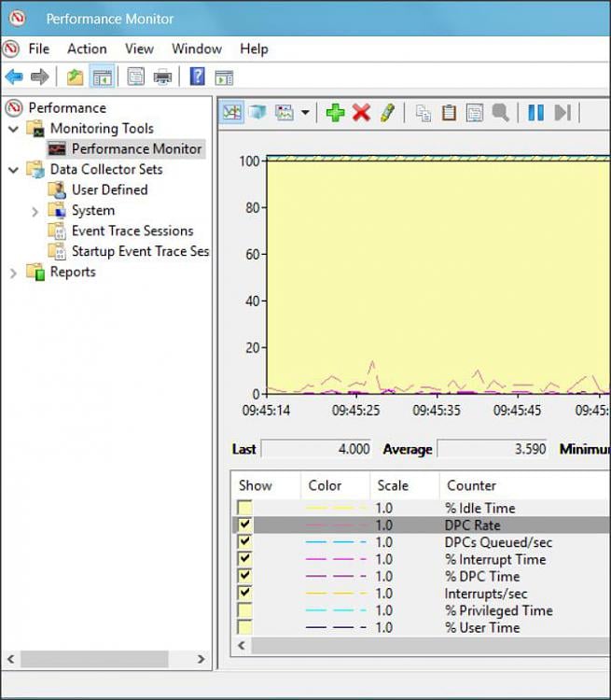Select Event Trace Sessions in the tree
611x700 pixels.
132,231
